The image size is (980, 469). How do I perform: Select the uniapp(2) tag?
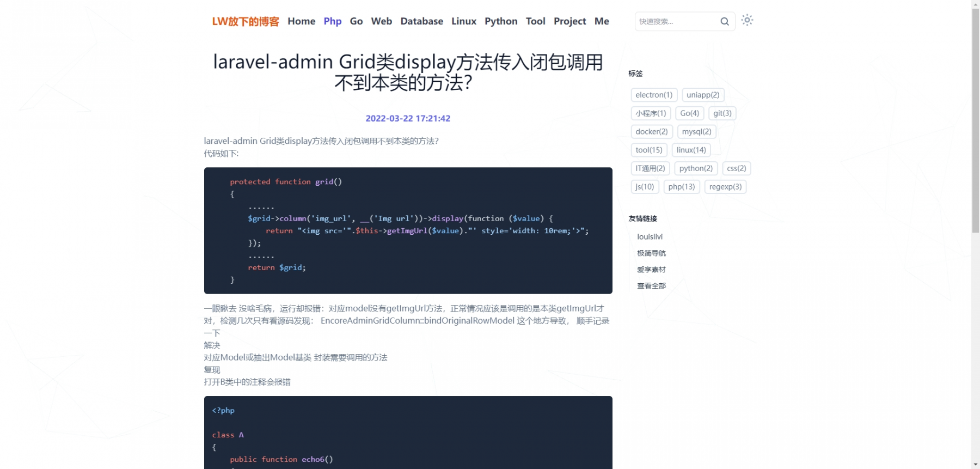(703, 95)
